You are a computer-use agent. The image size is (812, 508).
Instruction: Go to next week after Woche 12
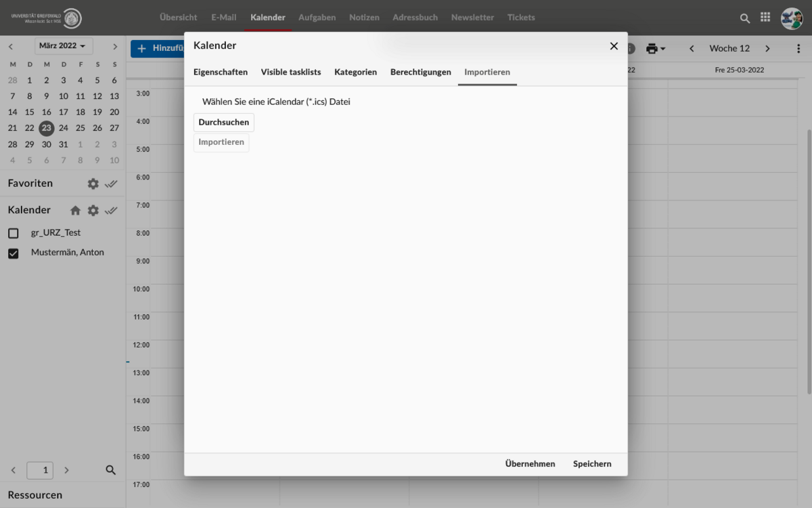[x=767, y=49]
